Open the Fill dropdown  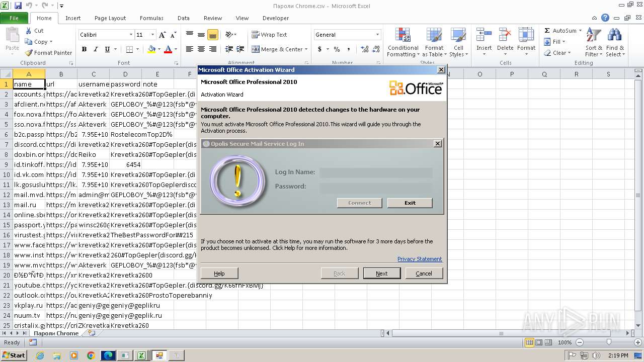pyautogui.click(x=555, y=42)
